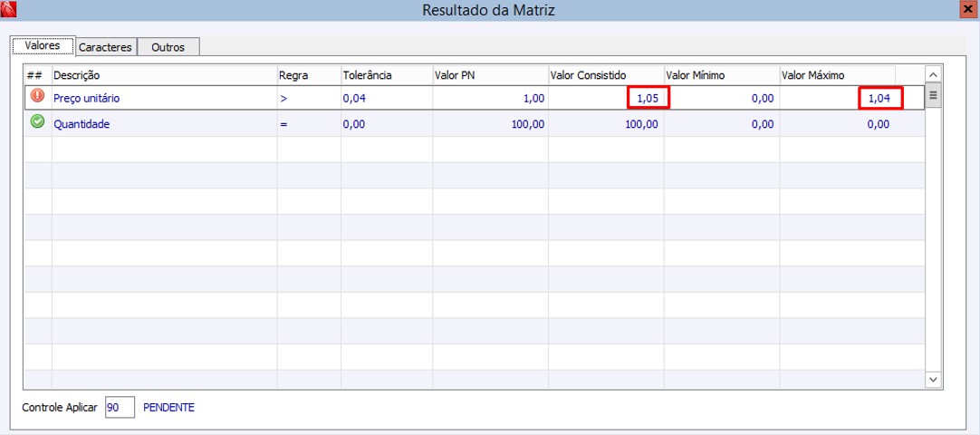Click the Regra column header
Viewport: 980px width, 435px height.
point(309,75)
